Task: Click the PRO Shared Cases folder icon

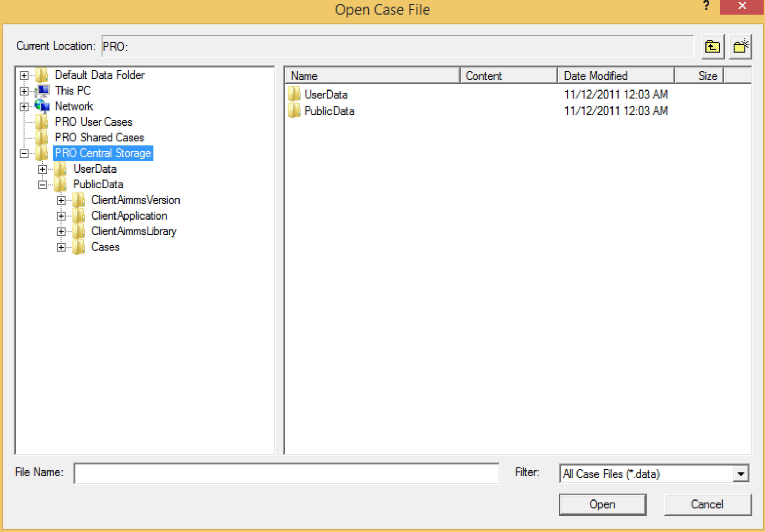Action: click(42, 138)
